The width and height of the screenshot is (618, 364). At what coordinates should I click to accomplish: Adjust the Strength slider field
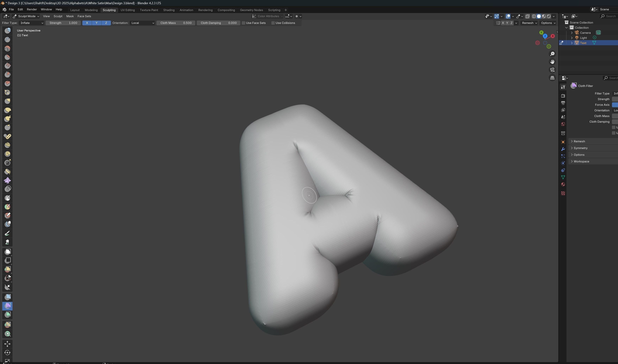63,23
